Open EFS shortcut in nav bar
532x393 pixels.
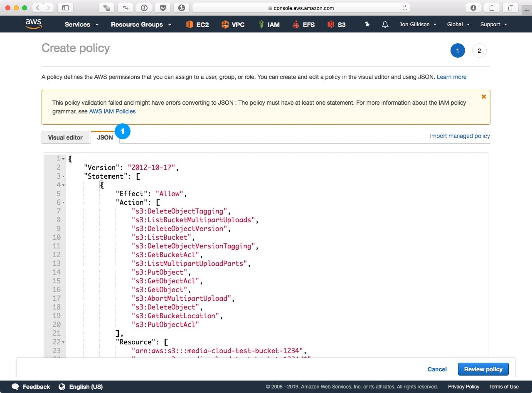[303, 25]
